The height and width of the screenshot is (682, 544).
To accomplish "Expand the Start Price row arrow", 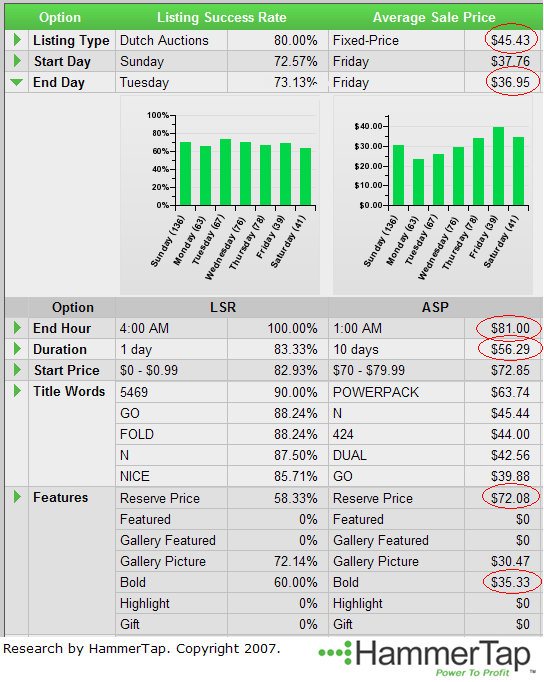I will [x=17, y=370].
